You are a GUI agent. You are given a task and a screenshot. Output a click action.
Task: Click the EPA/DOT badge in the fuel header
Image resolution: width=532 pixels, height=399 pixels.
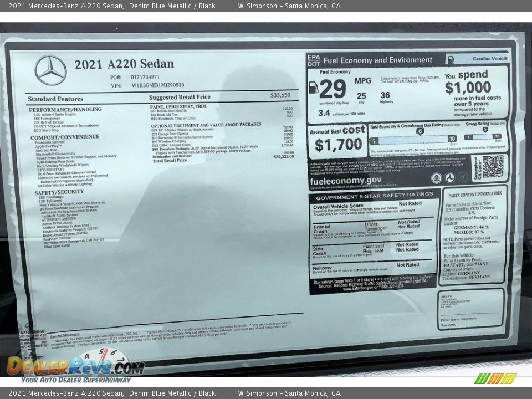(314, 61)
